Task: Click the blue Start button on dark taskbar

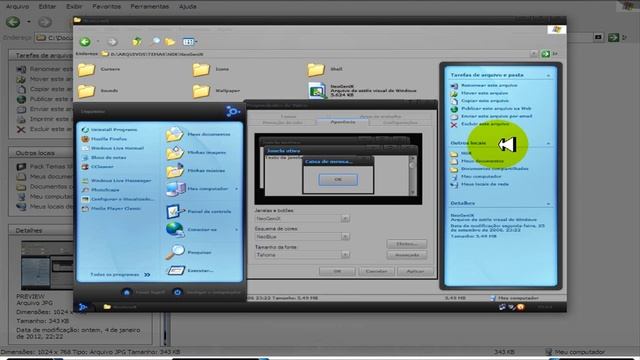Action: 83,307
